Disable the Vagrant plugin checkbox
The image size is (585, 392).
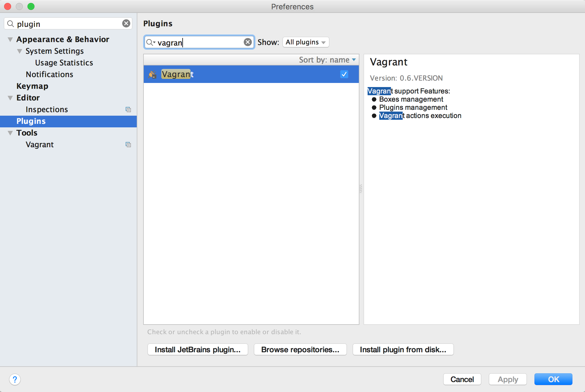(x=344, y=74)
